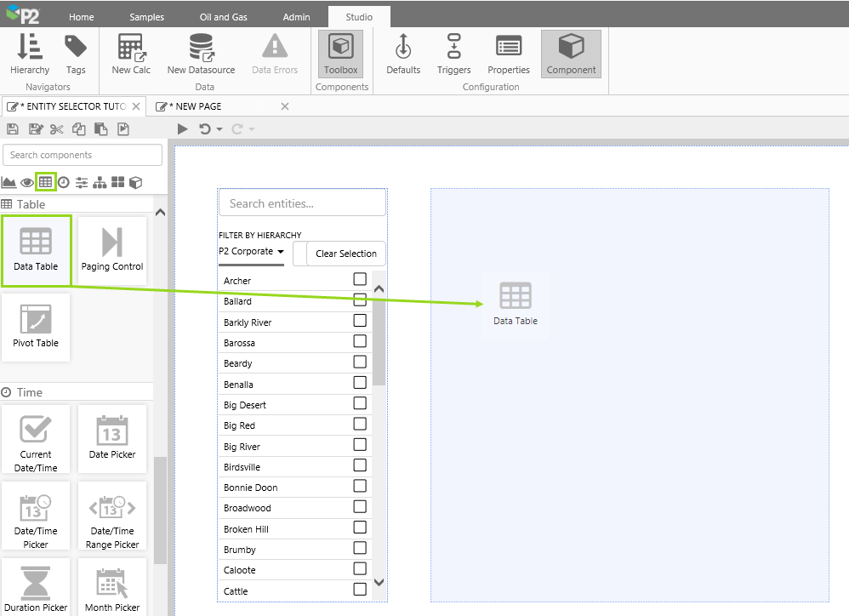The height and width of the screenshot is (616, 849).
Task: Tick the checkbox for Archer
Action: pyautogui.click(x=360, y=279)
